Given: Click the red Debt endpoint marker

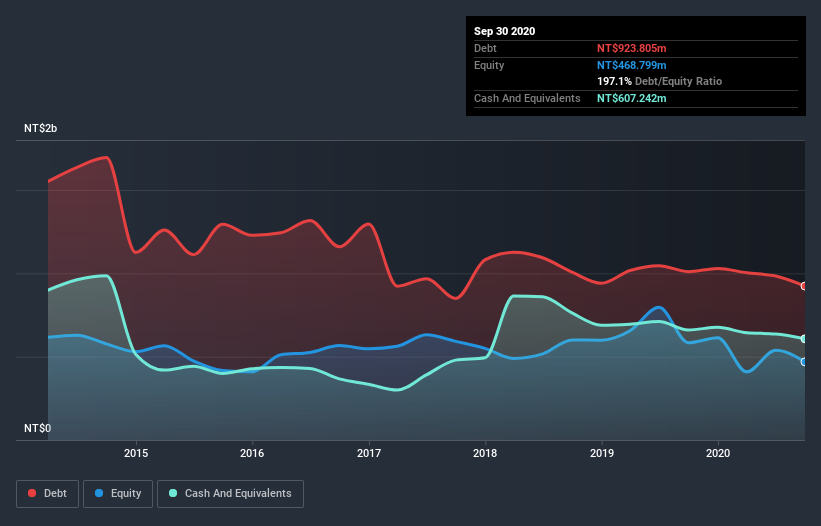Looking at the screenshot, I should coord(804,286).
